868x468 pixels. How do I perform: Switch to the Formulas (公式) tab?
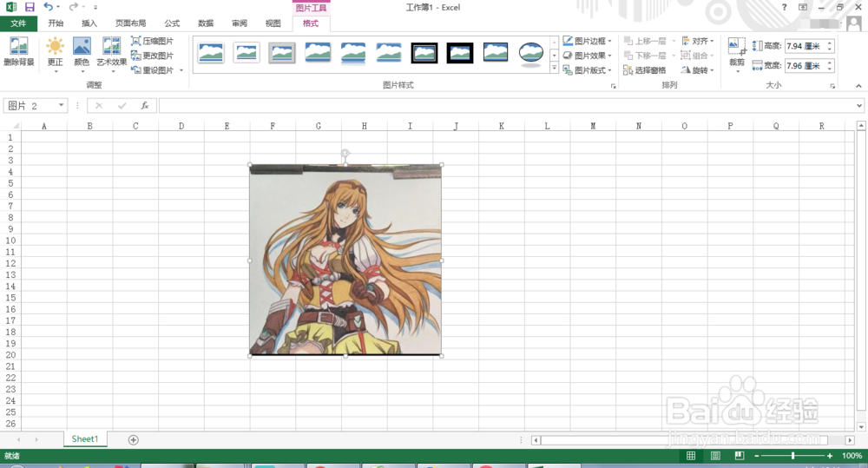172,23
